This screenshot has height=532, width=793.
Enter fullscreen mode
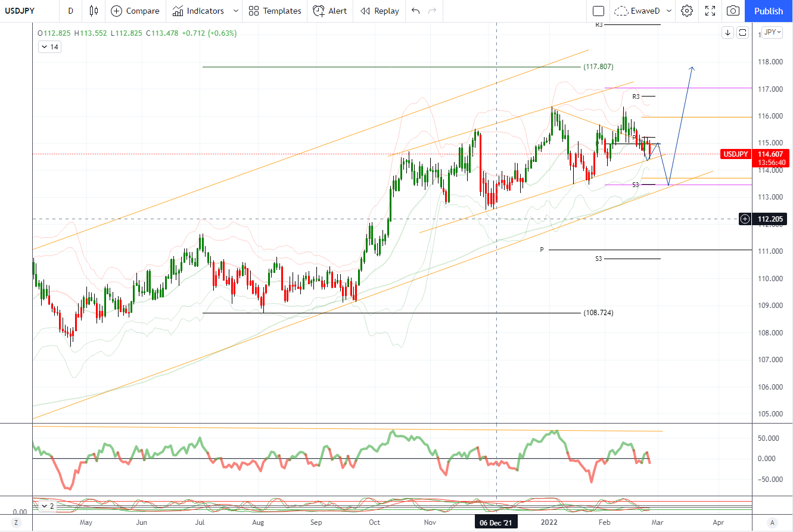[x=710, y=11]
